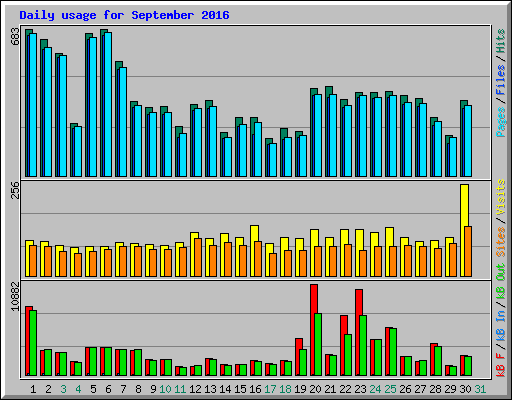This screenshot has height=400, width=512.
Task: Click the day 19 red kB bar
Action: coord(299,357)
